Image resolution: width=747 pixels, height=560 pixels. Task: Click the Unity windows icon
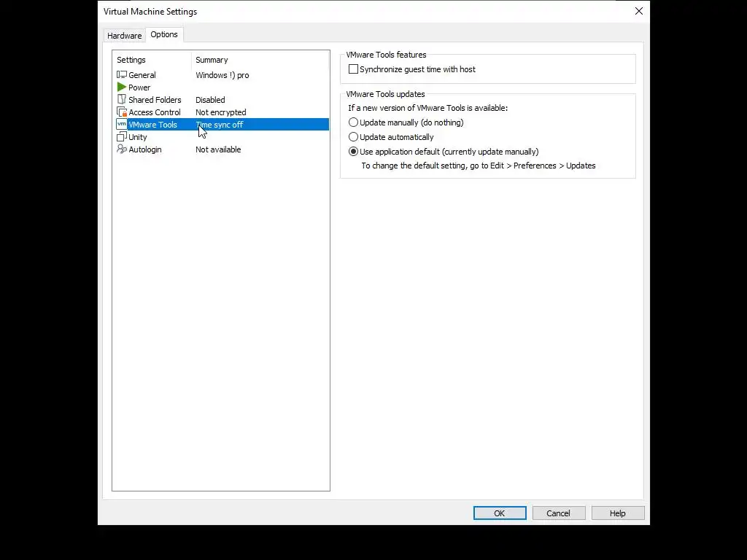[x=122, y=136]
